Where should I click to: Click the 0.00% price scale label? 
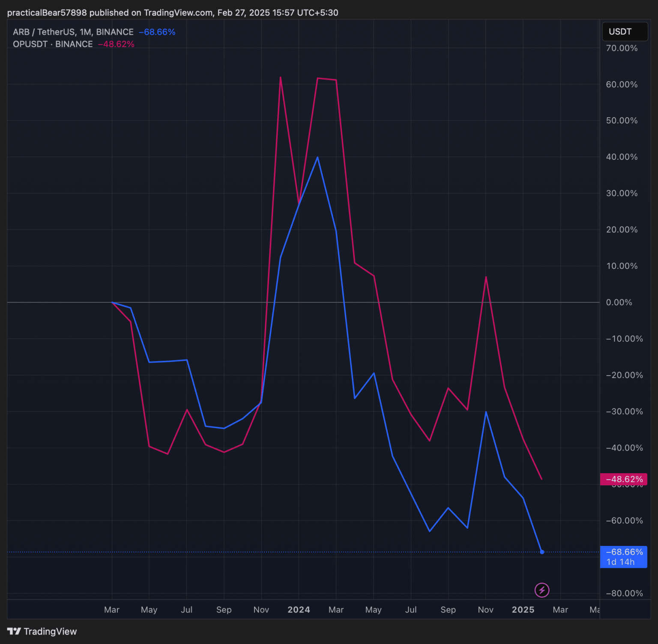coord(619,302)
